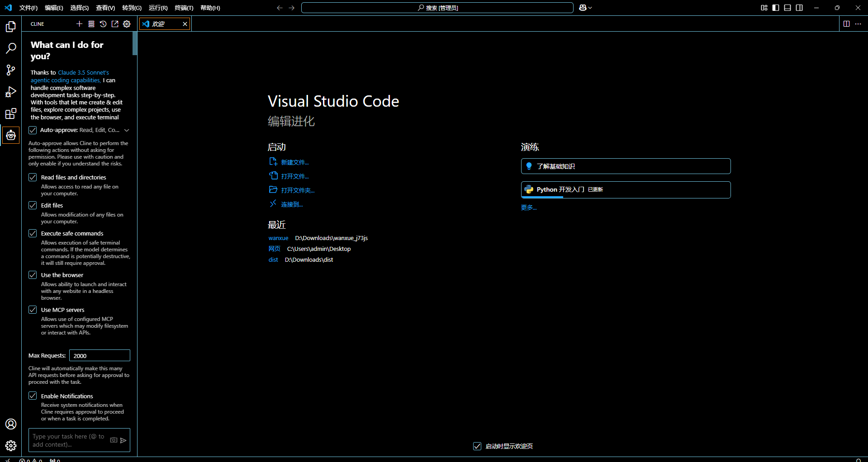Open the Source Control view
The height and width of the screenshot is (462, 868).
pyautogui.click(x=11, y=70)
